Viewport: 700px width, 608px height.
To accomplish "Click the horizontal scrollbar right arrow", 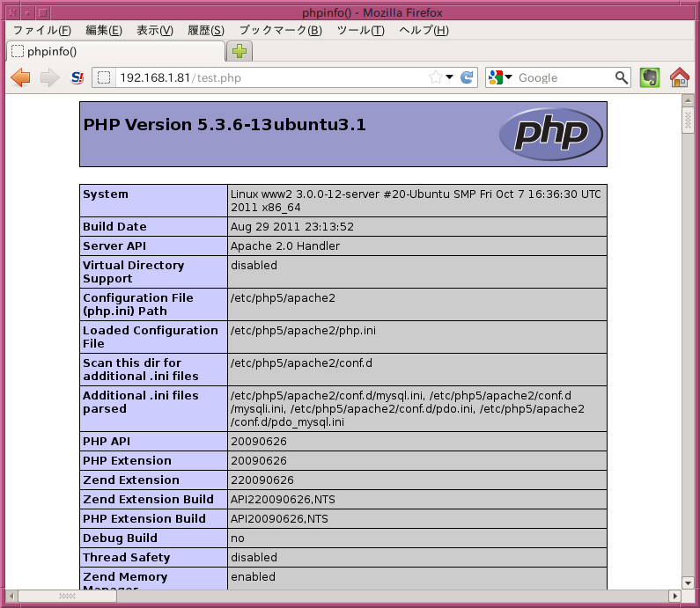I will coord(674,596).
